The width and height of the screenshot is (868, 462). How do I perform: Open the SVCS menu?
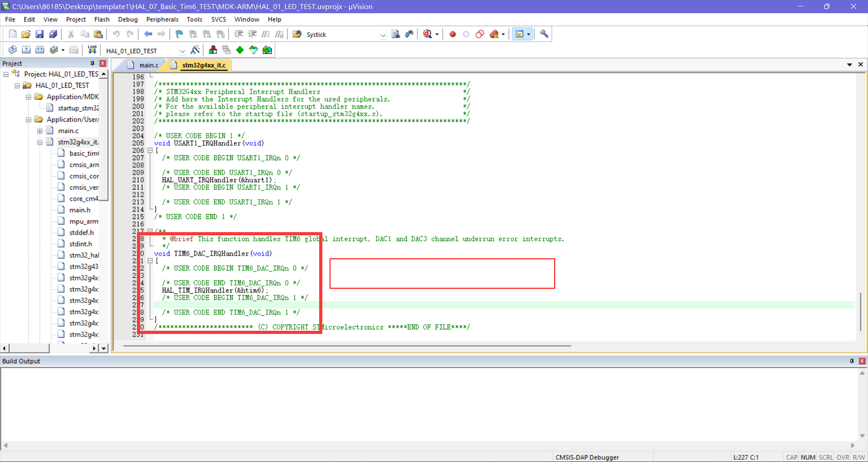[218, 19]
